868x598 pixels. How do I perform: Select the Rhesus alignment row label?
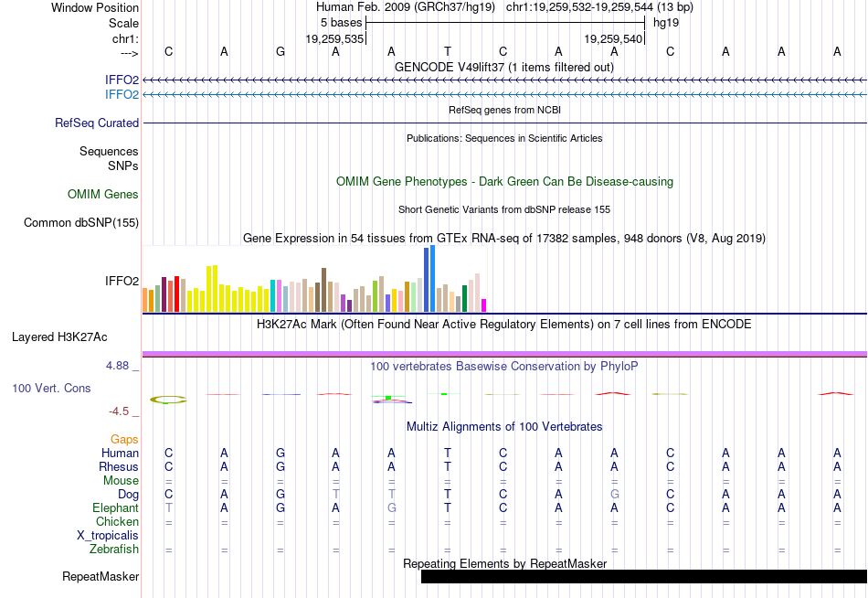coord(119,466)
